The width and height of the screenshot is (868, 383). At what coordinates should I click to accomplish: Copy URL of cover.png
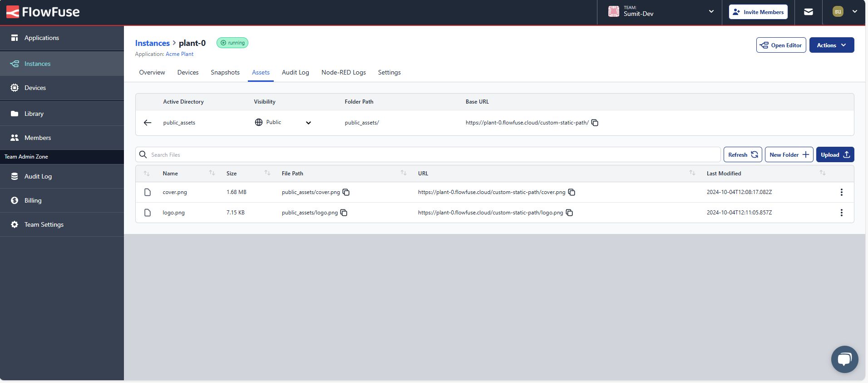[x=572, y=192]
